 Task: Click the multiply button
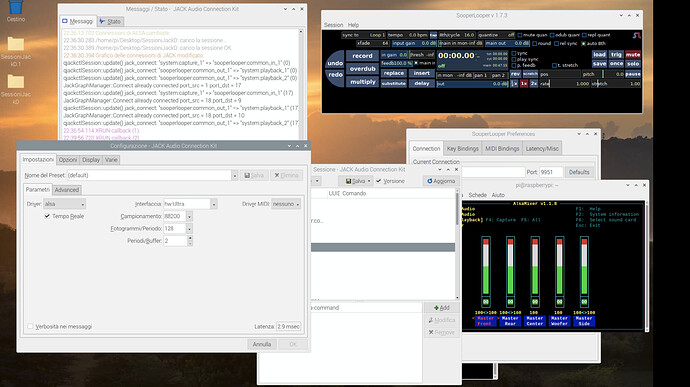pos(362,82)
